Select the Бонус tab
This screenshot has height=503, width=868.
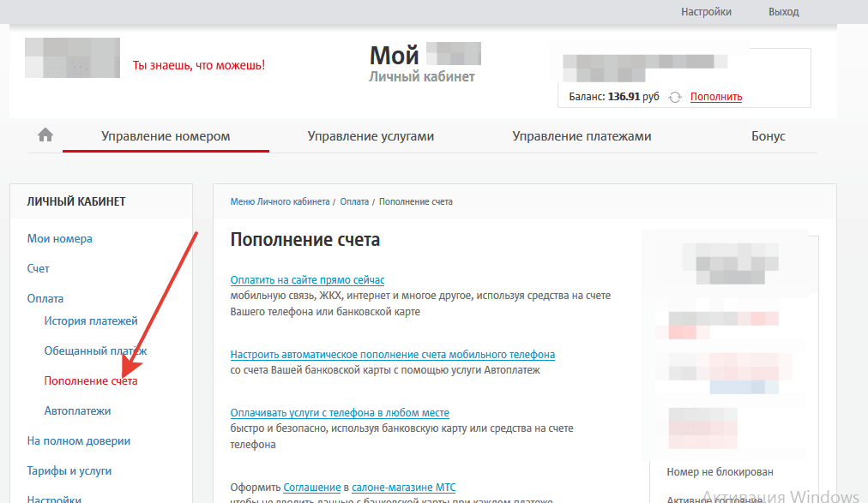tap(768, 136)
